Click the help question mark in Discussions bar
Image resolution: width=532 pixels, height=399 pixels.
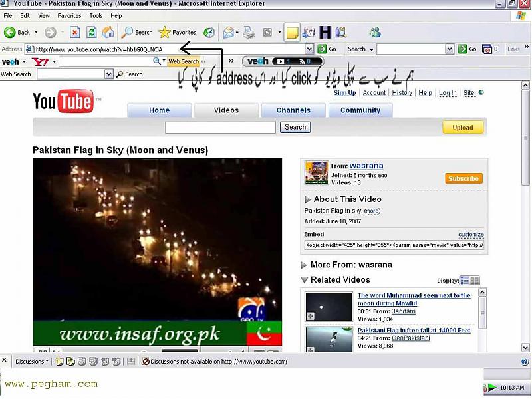tap(525, 362)
